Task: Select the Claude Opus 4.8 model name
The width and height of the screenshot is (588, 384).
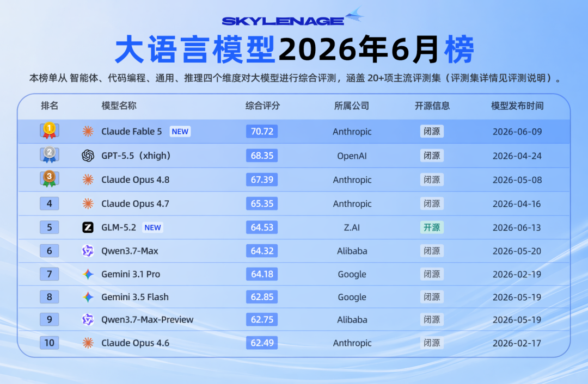Action: click(x=136, y=180)
